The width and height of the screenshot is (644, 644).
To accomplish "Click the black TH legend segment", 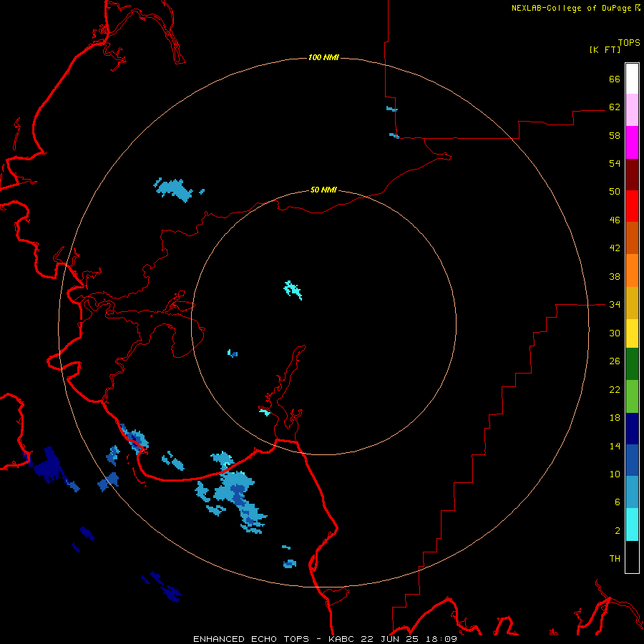I will [x=632, y=557].
